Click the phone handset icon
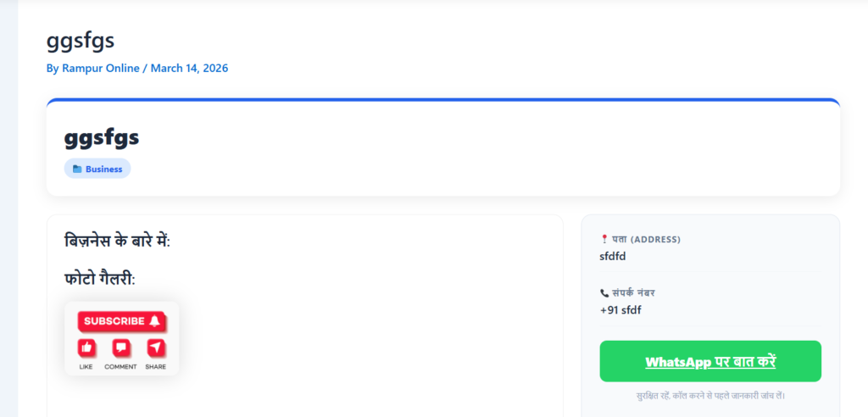 (x=604, y=293)
